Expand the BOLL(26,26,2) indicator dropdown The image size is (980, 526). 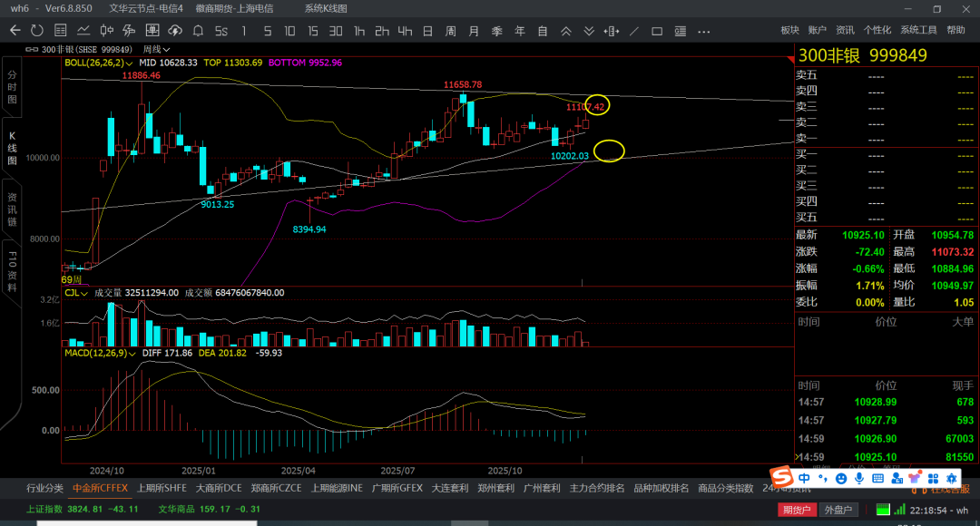(99, 63)
